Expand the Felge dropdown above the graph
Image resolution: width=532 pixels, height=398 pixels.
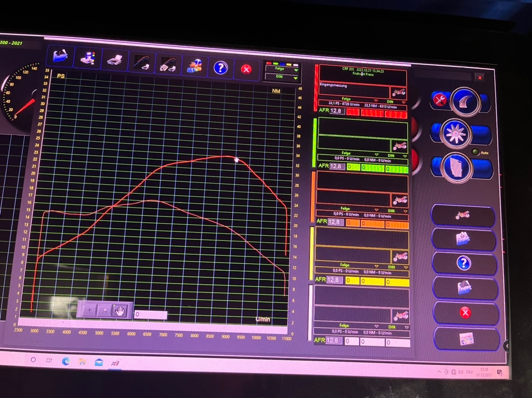(x=283, y=69)
